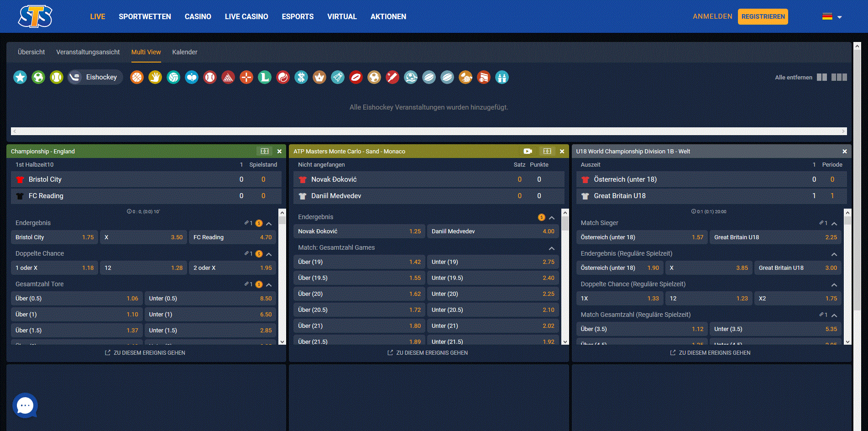The height and width of the screenshot is (431, 868).
Task: Collapse Match: Gesamtzahl Games section
Action: pos(552,248)
